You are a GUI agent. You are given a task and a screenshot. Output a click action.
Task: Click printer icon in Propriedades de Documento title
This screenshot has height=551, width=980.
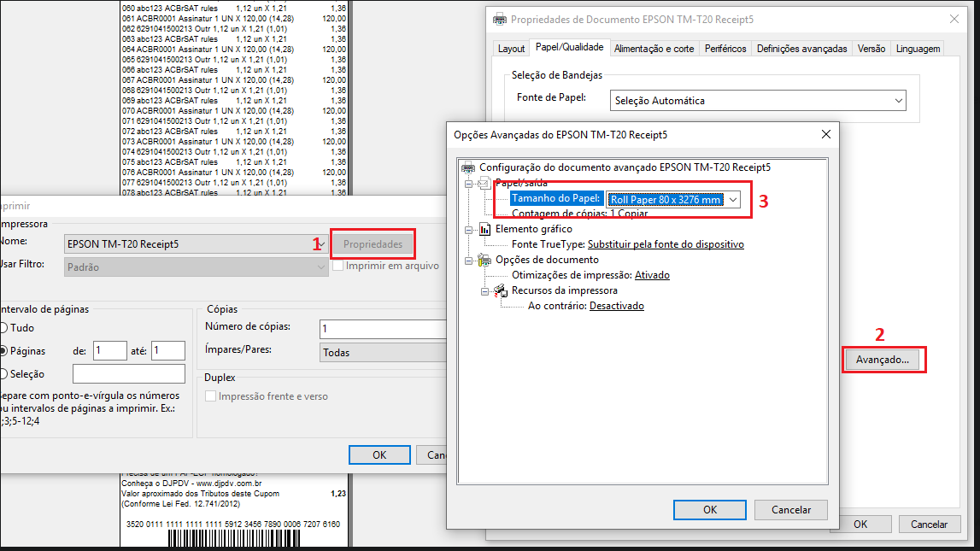coord(499,20)
